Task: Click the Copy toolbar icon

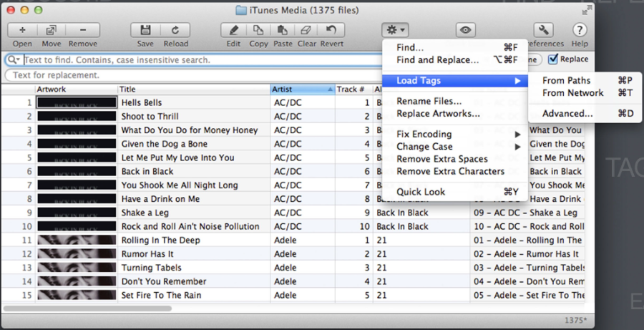Action: tap(258, 30)
